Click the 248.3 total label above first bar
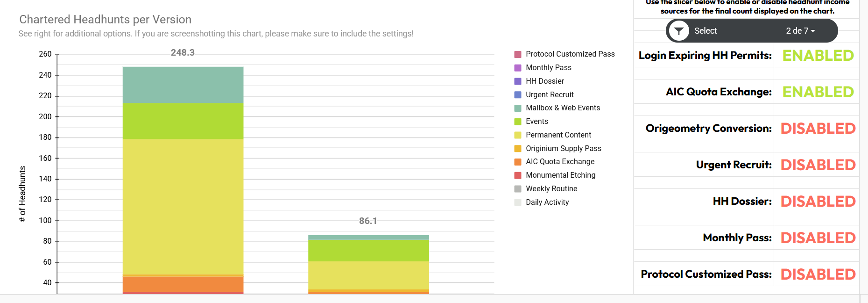The image size is (868, 303). (183, 53)
